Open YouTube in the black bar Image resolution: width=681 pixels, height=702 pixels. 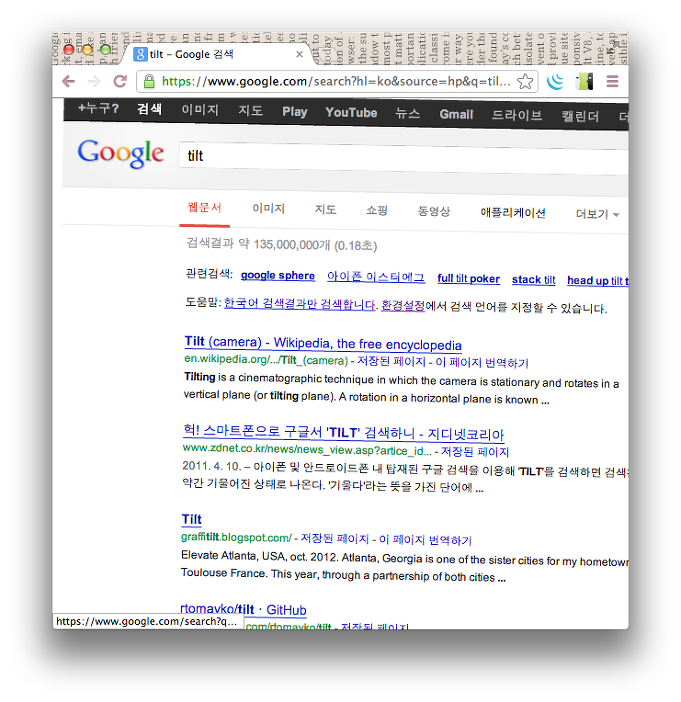pos(351,112)
